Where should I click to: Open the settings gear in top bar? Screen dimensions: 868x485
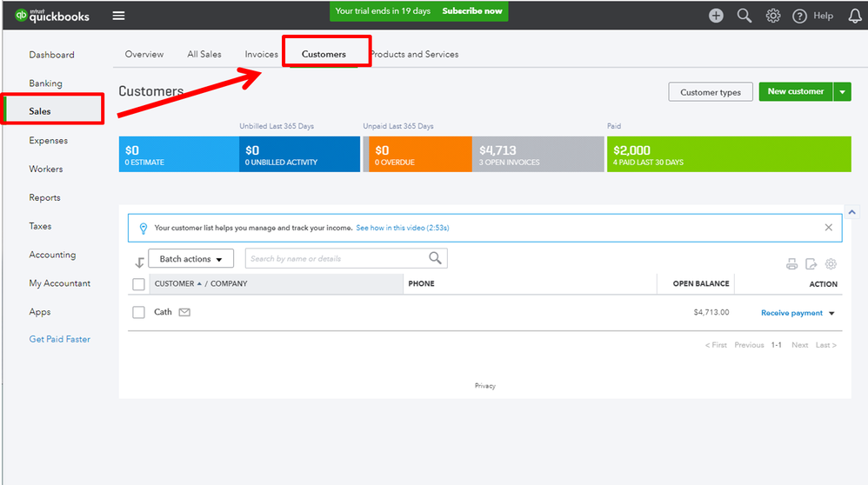point(773,16)
